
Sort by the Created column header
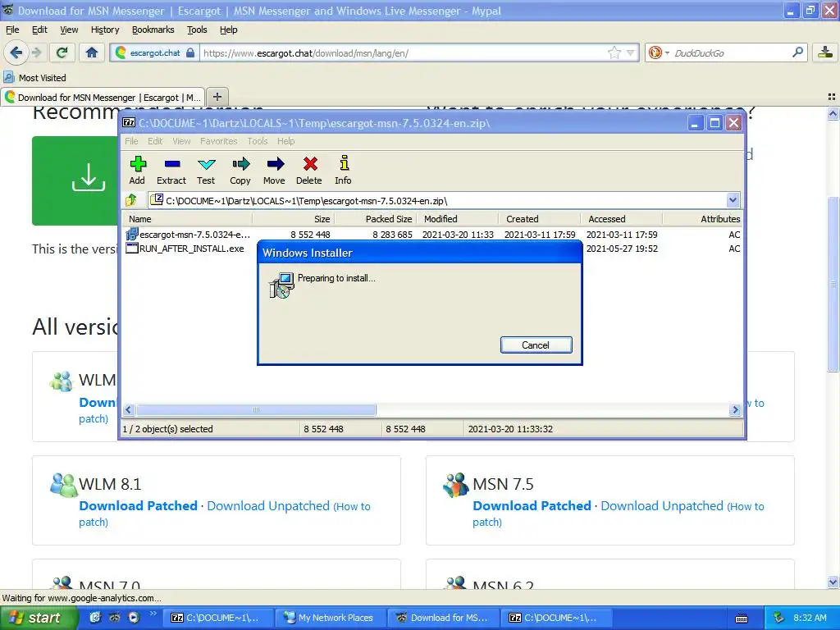click(540, 218)
